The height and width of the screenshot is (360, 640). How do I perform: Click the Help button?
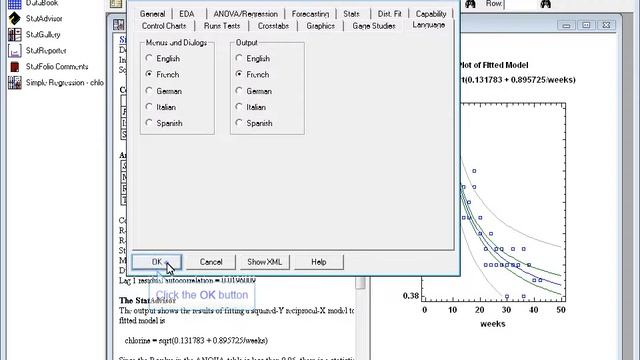coord(319,262)
